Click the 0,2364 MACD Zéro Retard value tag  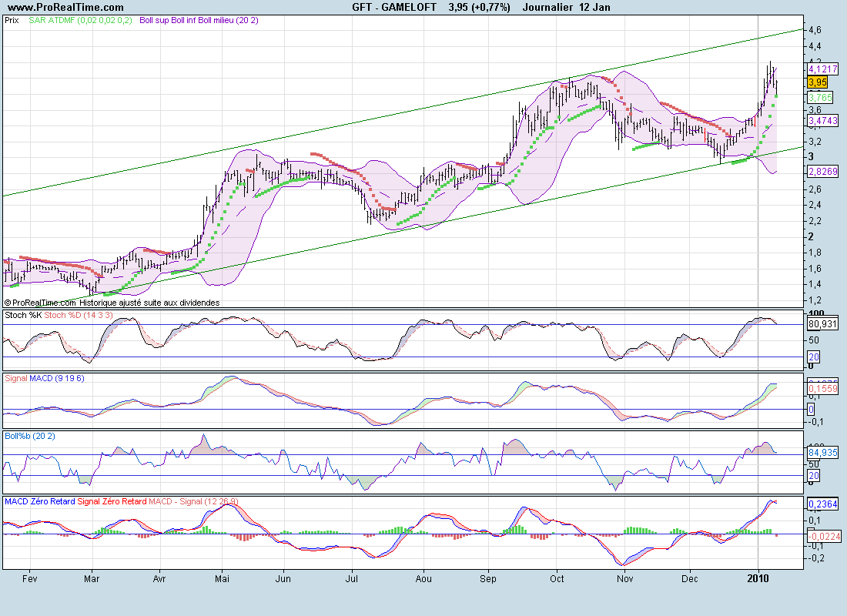click(822, 504)
